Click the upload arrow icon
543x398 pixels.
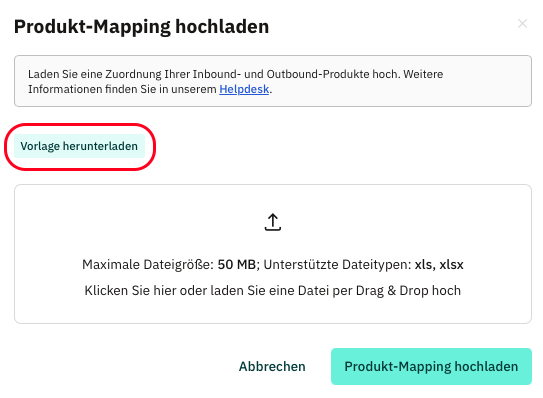coord(273,222)
